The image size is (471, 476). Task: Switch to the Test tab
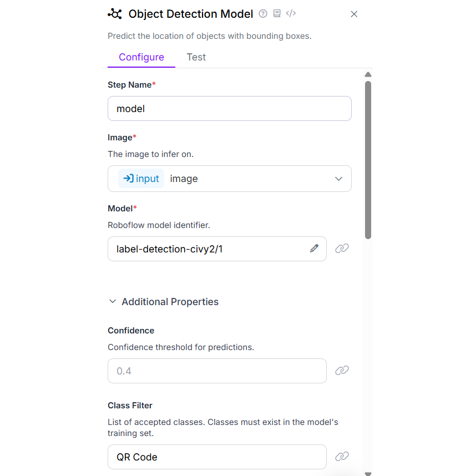tap(196, 57)
